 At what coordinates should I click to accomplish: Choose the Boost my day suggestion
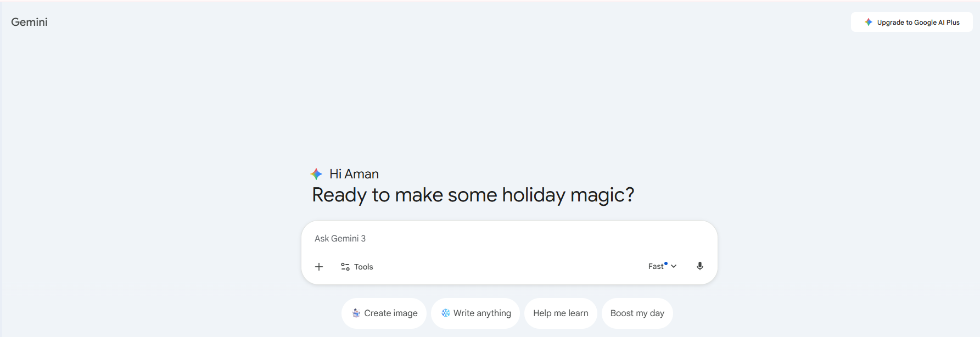(x=637, y=313)
